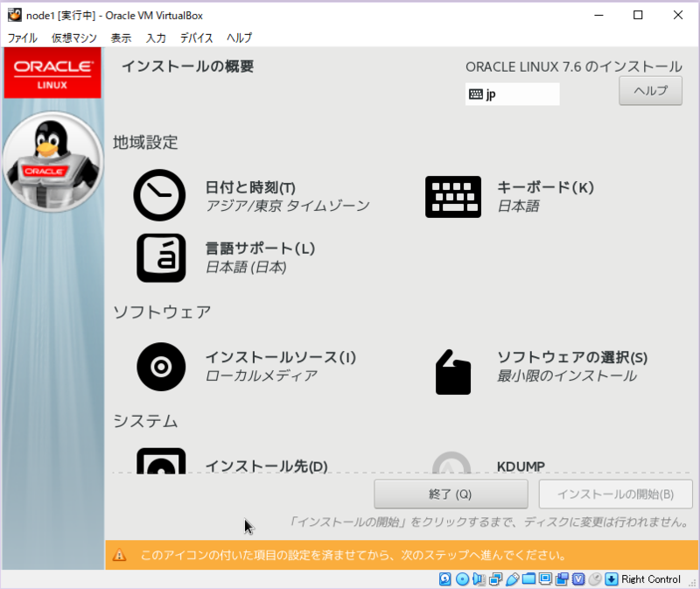This screenshot has height=589, width=700.
Task: Click the 終了 (Q) button
Action: click(451, 494)
